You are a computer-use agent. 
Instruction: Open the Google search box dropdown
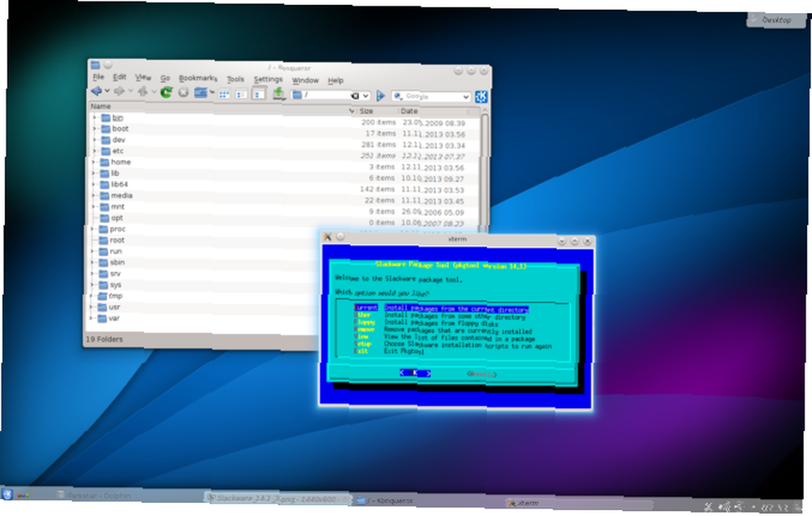pyautogui.click(x=465, y=97)
